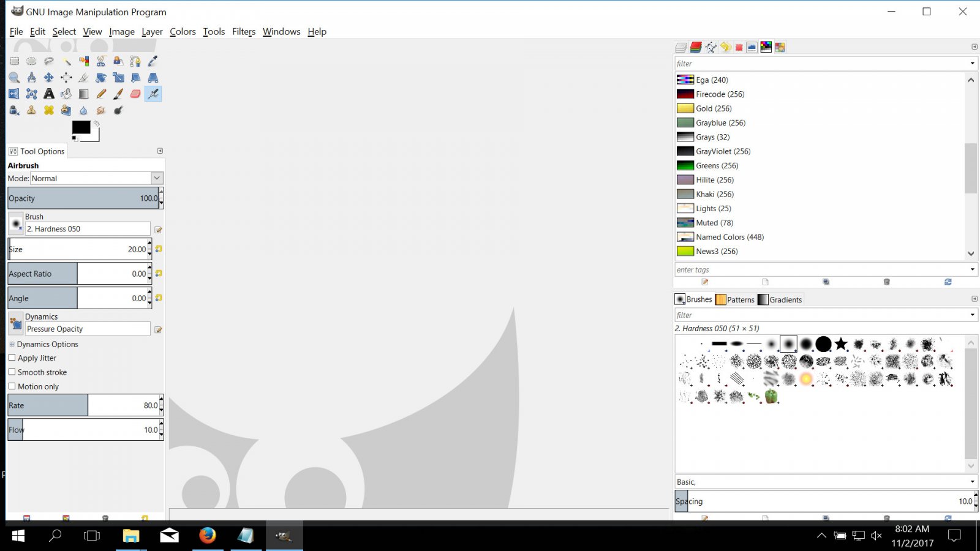Click the black foreground color swatch
The width and height of the screenshot is (980, 551).
tap(81, 127)
